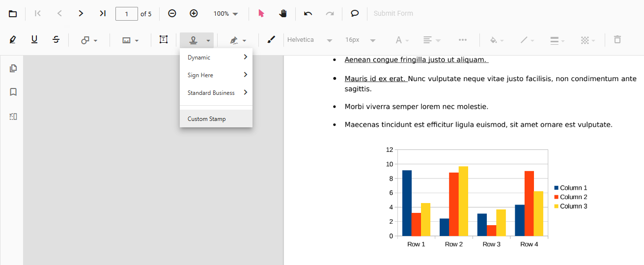Click the Open File folder icon
Viewport: 644px width, 265px height.
click(13, 14)
